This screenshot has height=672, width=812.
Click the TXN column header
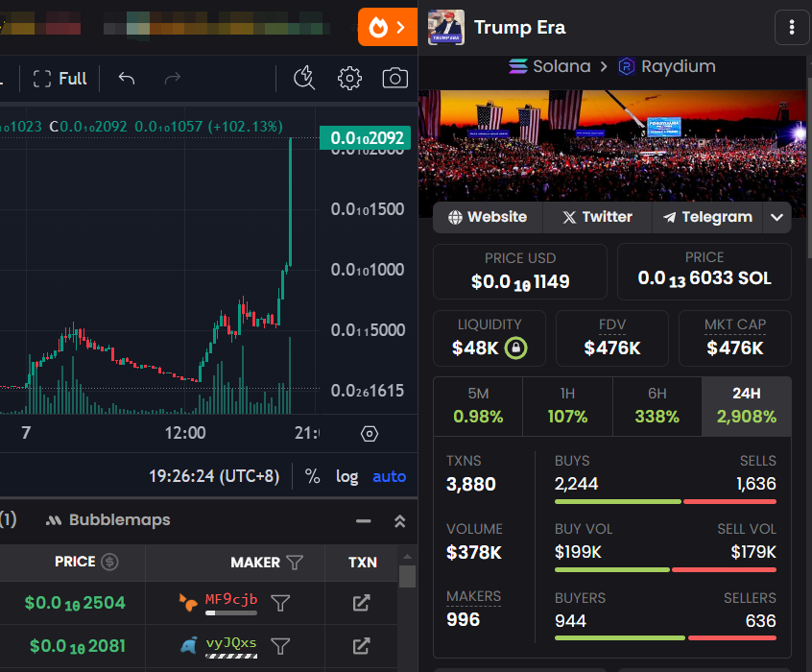click(363, 563)
